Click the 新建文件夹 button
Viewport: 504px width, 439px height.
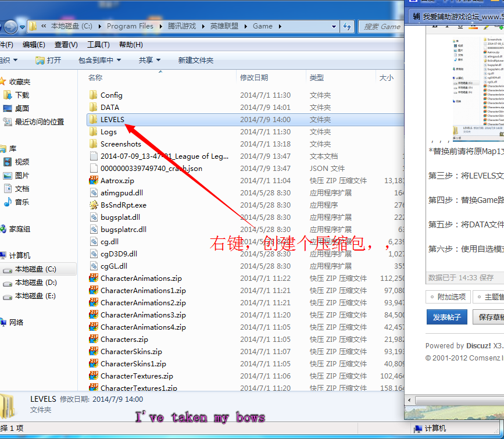[196, 60]
